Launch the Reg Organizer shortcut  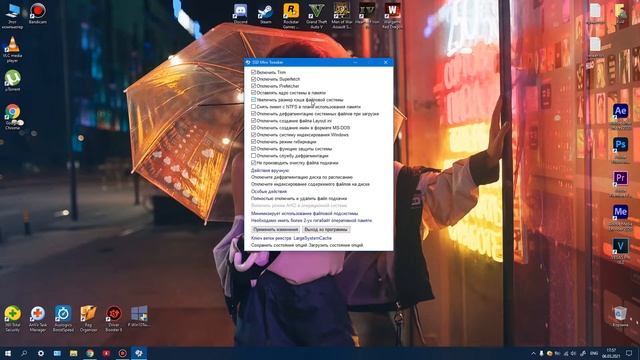[88, 319]
